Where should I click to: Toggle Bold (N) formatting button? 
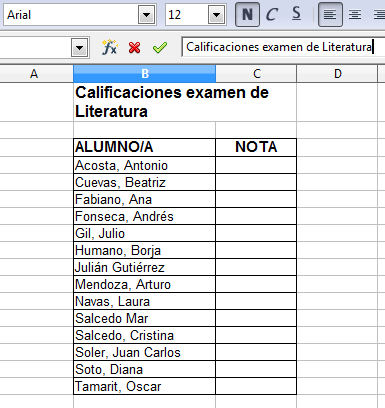(247, 15)
